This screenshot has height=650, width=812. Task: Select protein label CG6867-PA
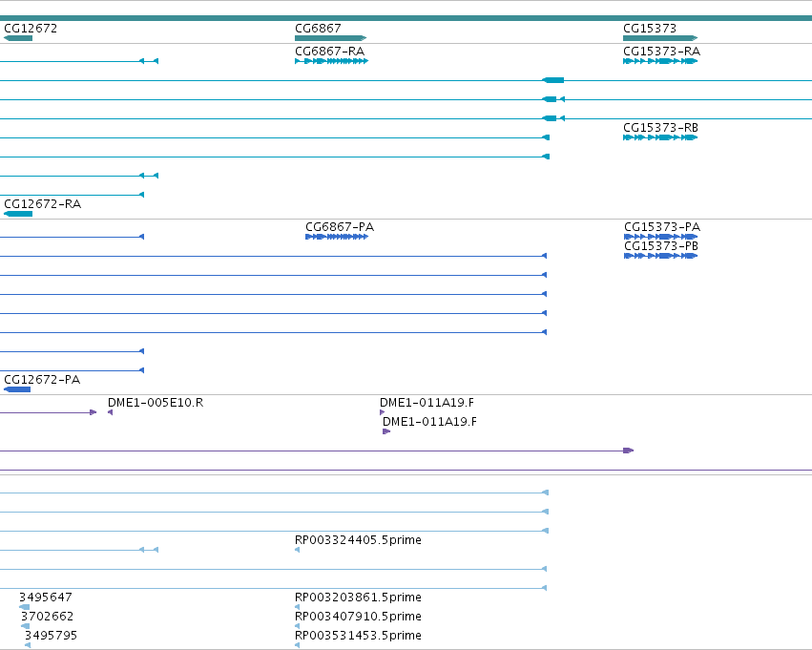point(339,227)
